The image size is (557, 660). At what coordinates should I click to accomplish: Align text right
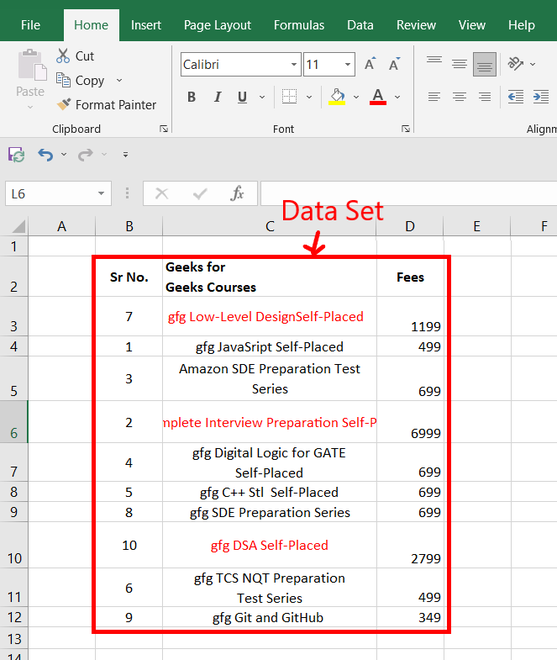485,97
